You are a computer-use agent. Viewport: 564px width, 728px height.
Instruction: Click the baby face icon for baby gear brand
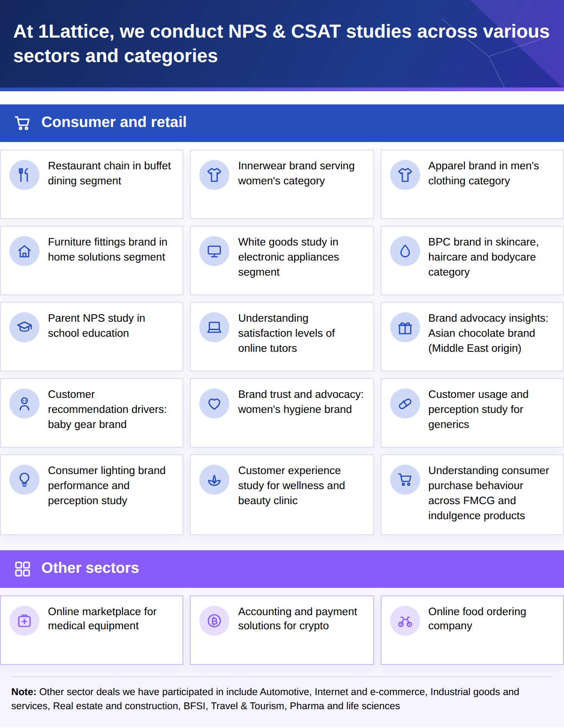pyautogui.click(x=24, y=404)
